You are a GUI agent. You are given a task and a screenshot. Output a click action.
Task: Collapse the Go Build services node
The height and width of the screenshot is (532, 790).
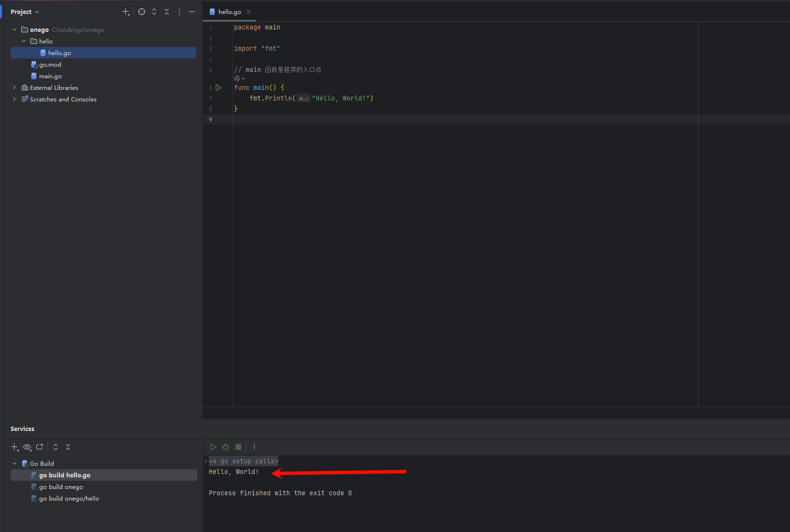click(15, 463)
